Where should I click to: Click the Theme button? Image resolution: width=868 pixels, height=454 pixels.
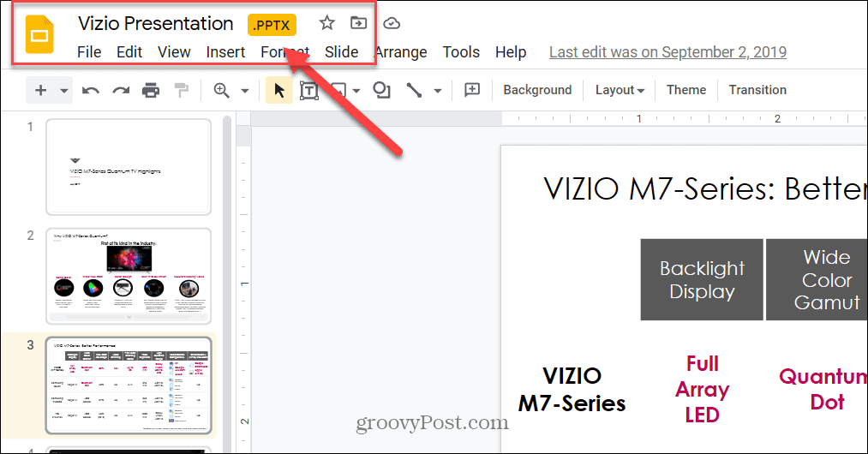(x=685, y=90)
